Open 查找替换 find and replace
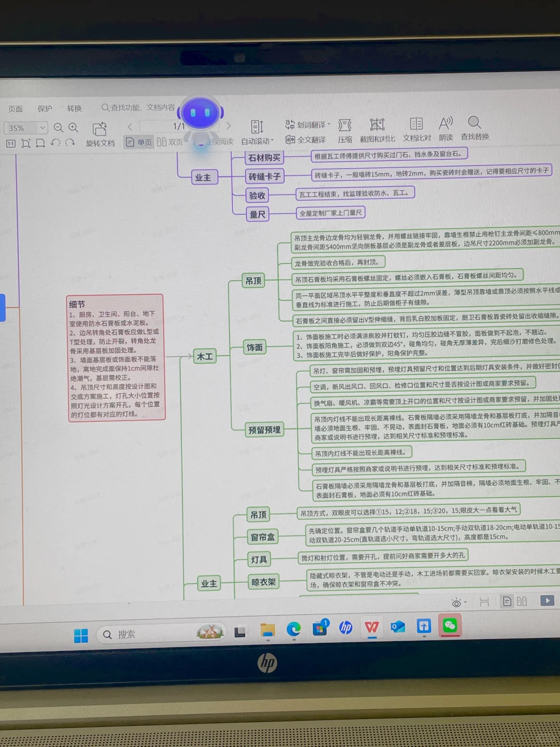 [x=474, y=128]
